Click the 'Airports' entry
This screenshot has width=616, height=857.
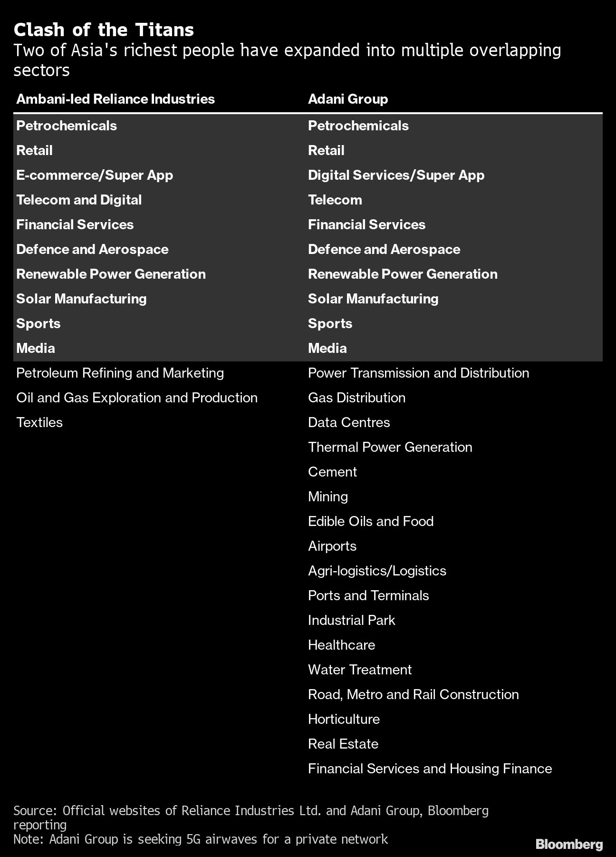click(x=332, y=546)
